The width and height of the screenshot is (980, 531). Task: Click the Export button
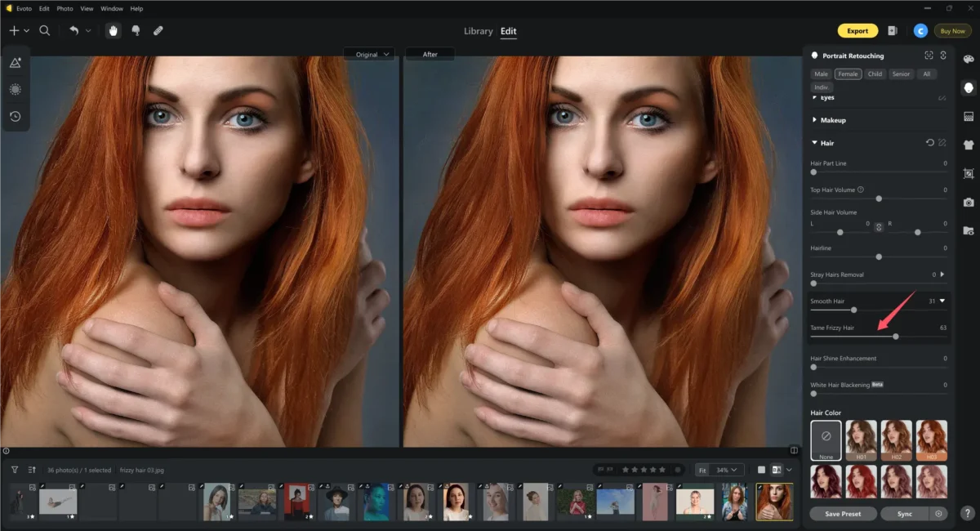pyautogui.click(x=857, y=31)
